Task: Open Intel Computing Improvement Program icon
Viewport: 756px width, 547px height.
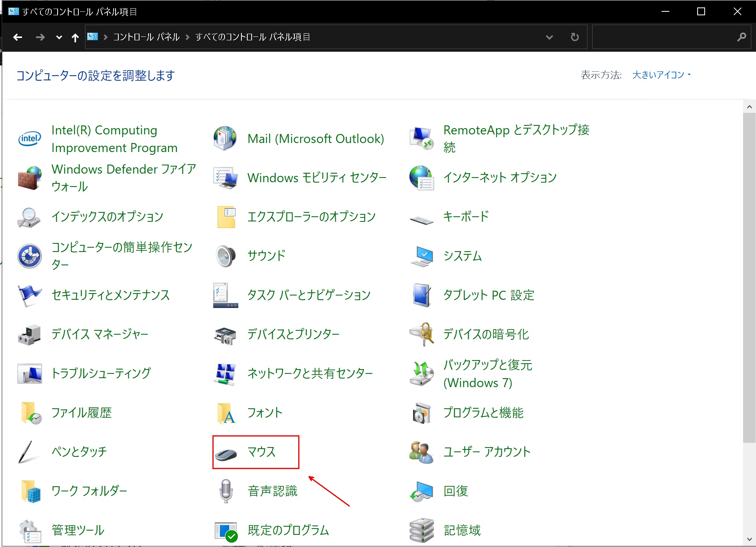Action: coord(29,139)
